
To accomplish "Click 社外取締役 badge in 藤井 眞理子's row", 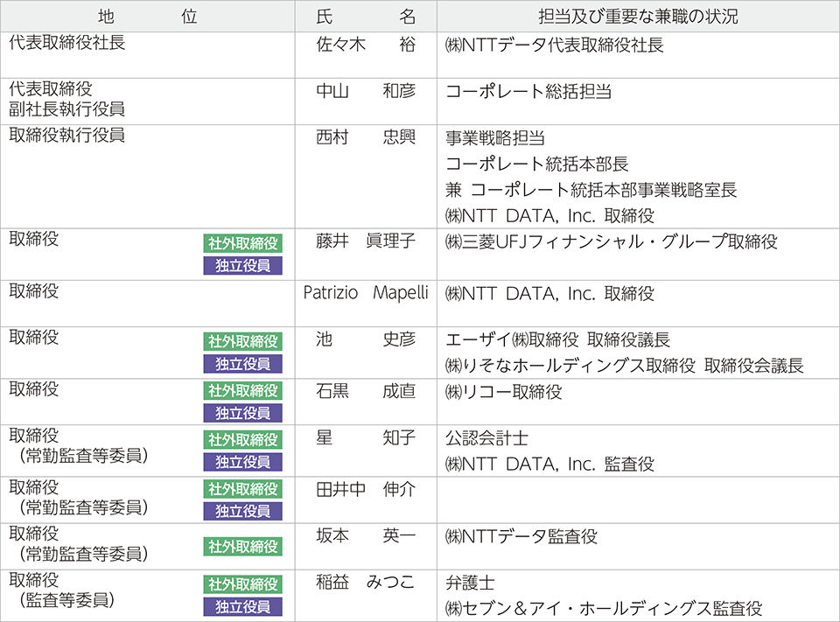I will pos(242,243).
